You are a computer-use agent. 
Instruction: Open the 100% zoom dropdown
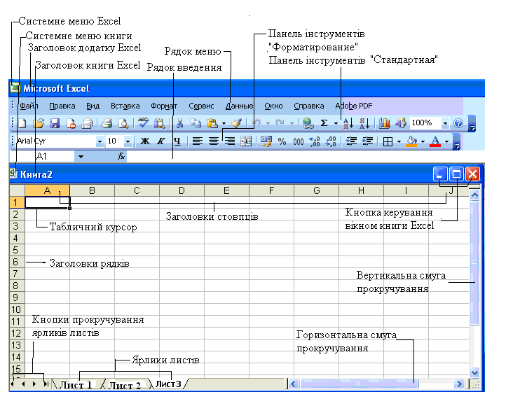(x=445, y=123)
